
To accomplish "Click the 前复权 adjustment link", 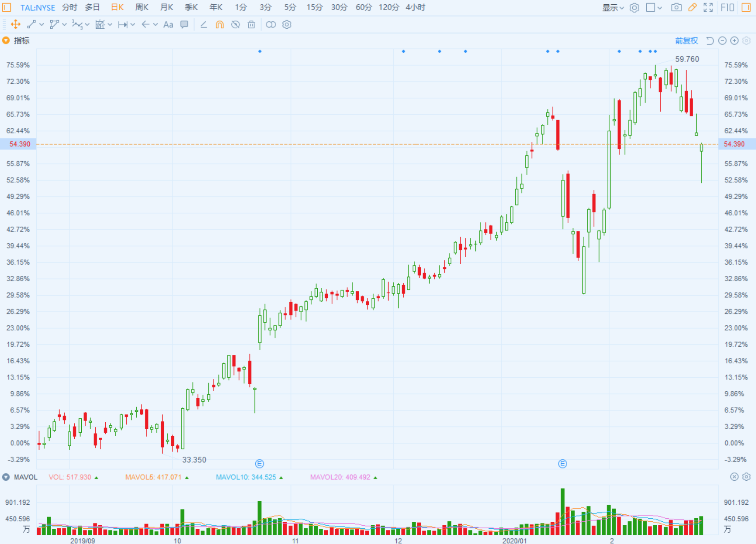I will (x=686, y=41).
